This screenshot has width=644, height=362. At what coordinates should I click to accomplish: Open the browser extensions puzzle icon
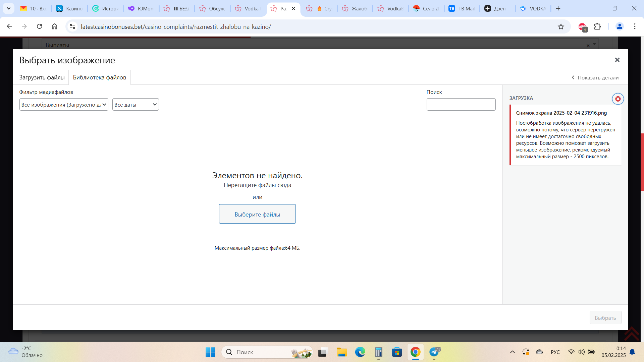[x=597, y=27]
